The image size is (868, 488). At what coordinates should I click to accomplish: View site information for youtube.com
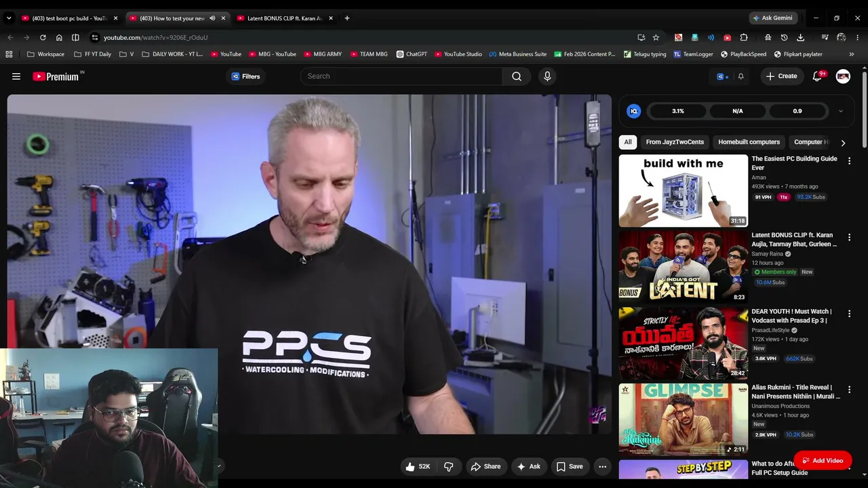point(95,37)
